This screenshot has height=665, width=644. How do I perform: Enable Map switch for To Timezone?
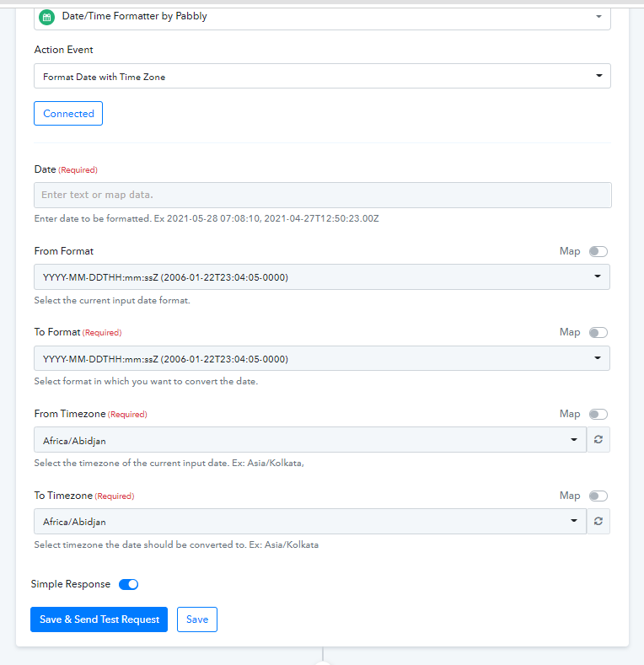(598, 496)
